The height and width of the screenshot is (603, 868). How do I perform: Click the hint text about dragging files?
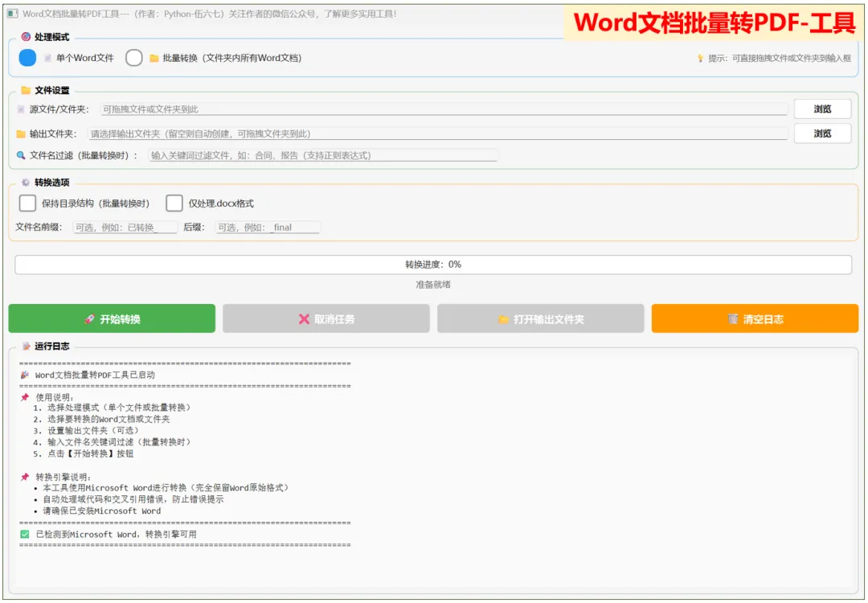780,58
